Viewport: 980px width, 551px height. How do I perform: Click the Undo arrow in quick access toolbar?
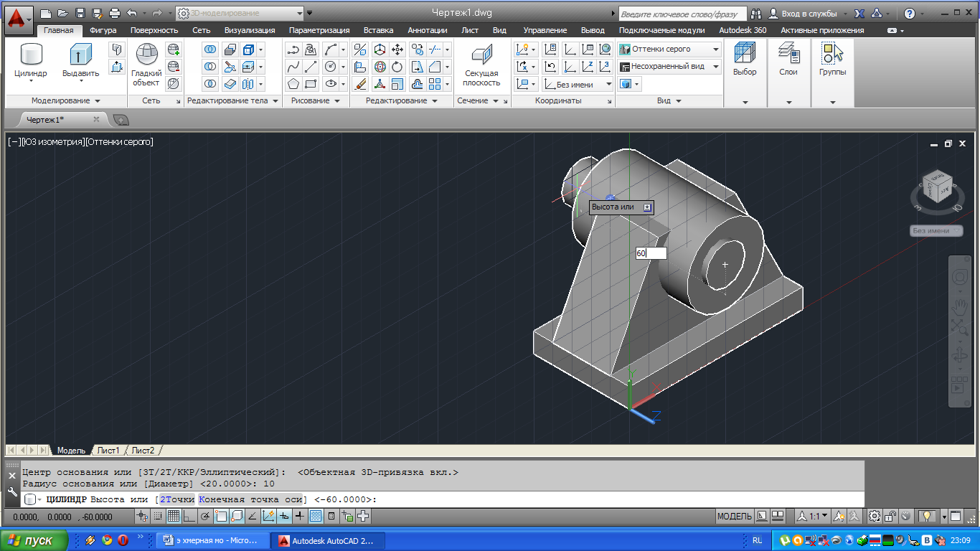[131, 13]
